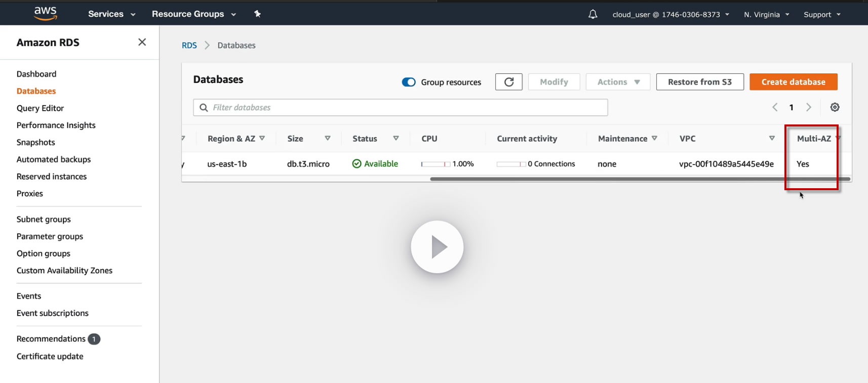Click the horizontal table scrollbar
Image resolution: width=868 pixels, height=383 pixels.
pyautogui.click(x=640, y=179)
